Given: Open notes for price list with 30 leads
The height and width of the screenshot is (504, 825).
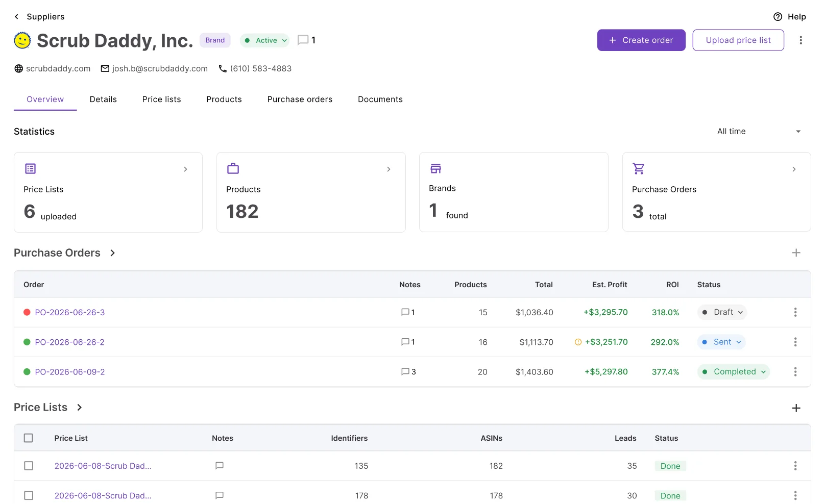Looking at the screenshot, I should 220,495.
